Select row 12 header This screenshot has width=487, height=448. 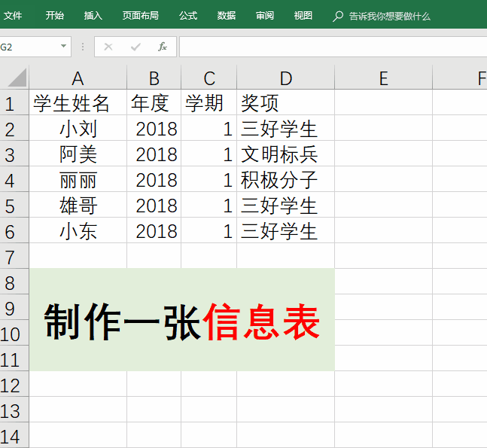(x=14, y=384)
